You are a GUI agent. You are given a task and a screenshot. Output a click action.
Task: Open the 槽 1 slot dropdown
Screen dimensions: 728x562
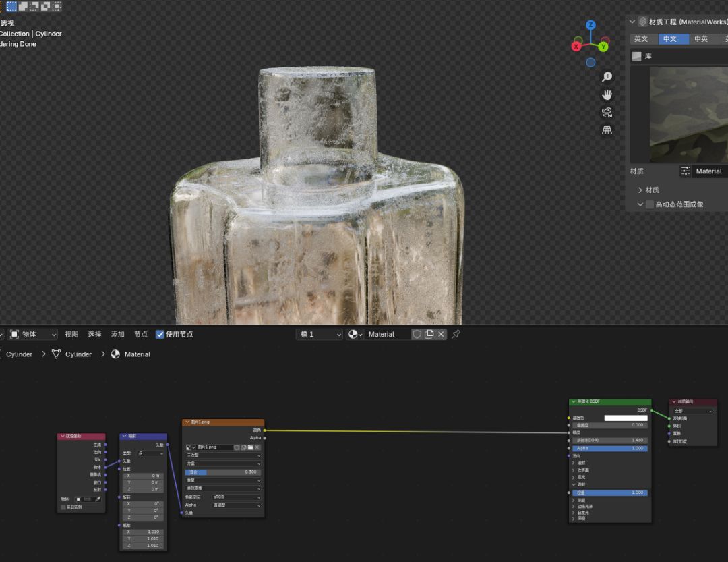(x=320, y=334)
